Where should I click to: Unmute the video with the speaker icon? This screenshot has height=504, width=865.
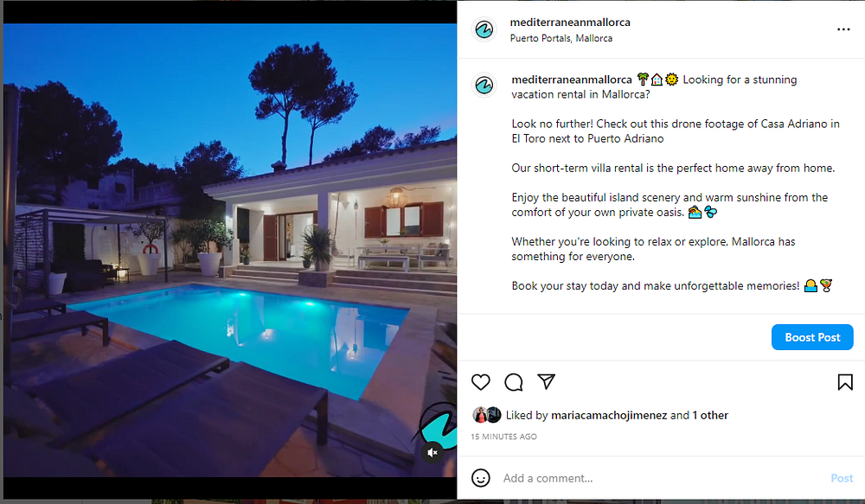point(432,453)
